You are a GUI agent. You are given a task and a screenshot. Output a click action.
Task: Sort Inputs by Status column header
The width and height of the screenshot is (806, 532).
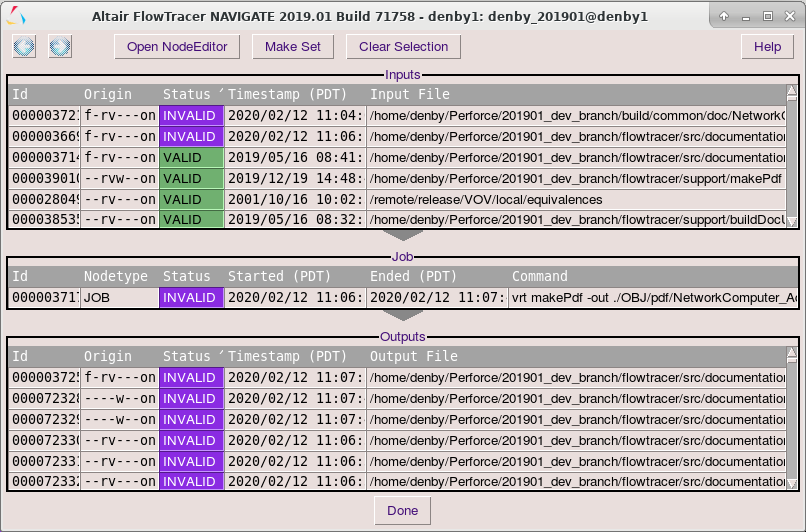[191, 94]
